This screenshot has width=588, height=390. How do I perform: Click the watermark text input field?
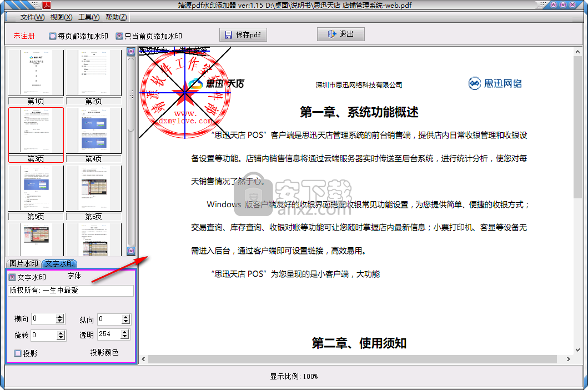pyautogui.click(x=71, y=291)
